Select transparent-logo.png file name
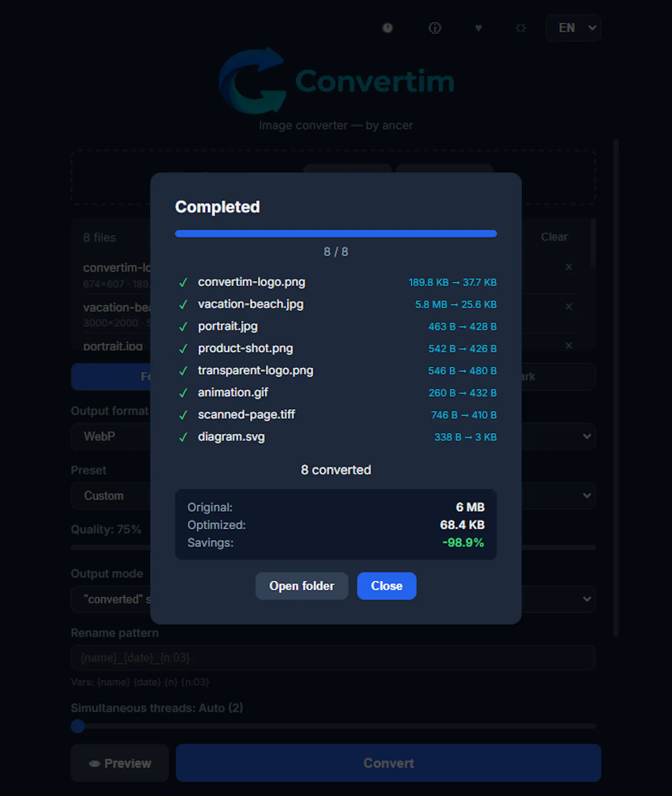This screenshot has width=672, height=796. click(x=255, y=370)
